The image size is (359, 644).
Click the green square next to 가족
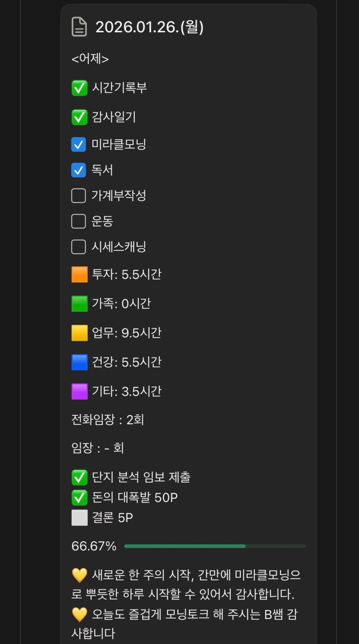pos(79,304)
